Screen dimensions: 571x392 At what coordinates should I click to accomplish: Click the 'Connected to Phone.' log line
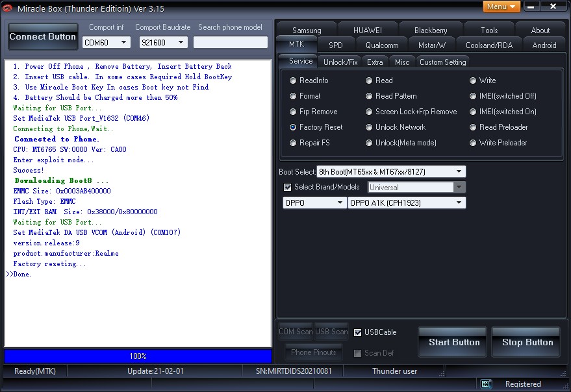click(57, 139)
